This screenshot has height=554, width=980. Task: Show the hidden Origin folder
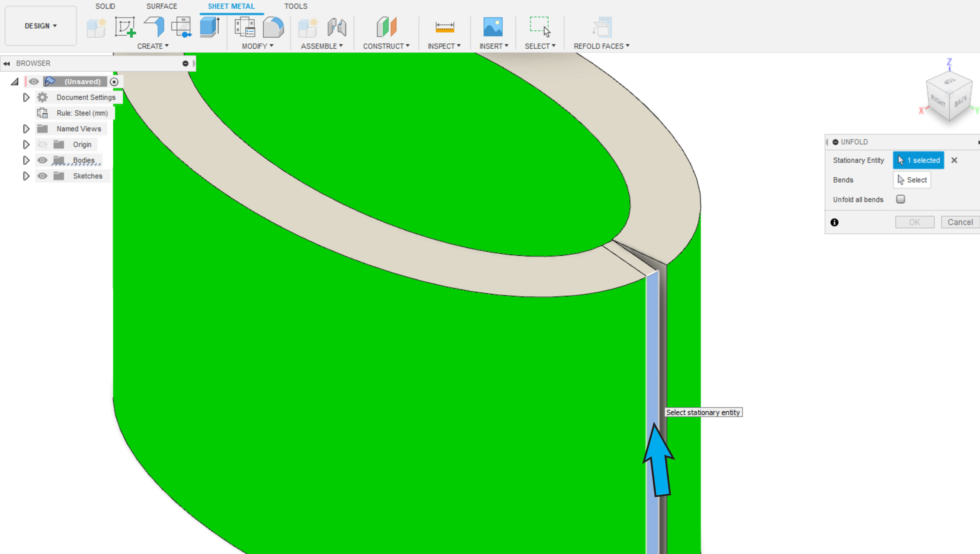click(42, 145)
